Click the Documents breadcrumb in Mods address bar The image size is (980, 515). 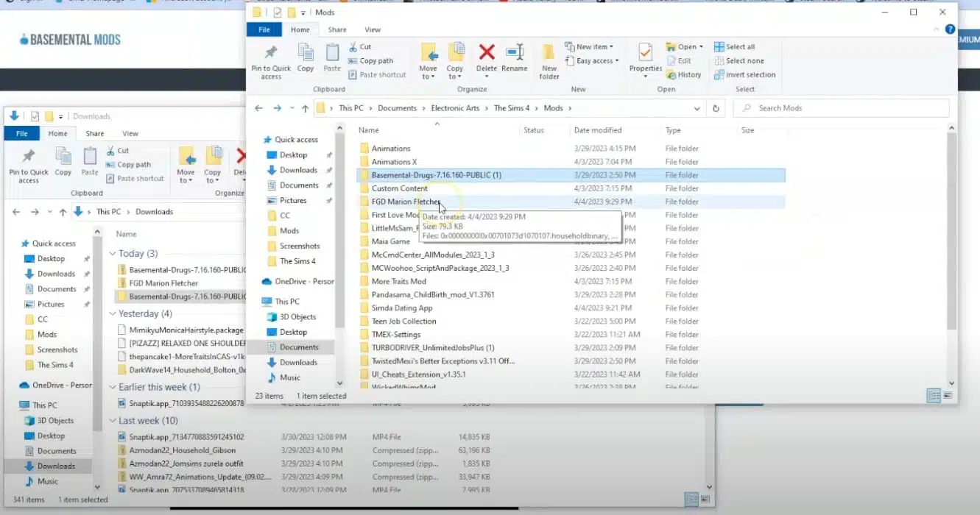click(x=398, y=108)
